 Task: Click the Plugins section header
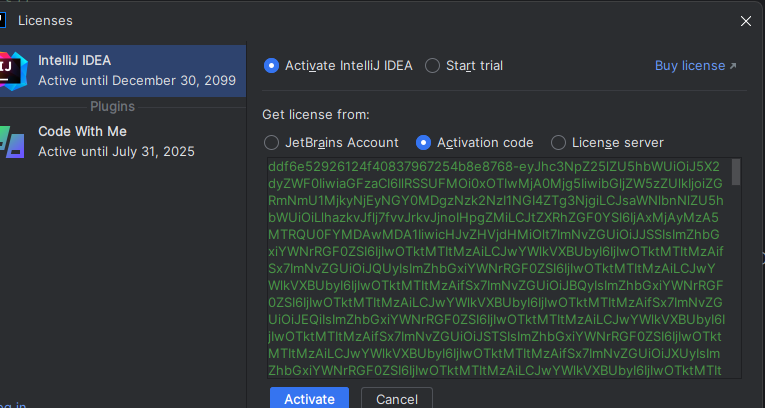(x=112, y=106)
